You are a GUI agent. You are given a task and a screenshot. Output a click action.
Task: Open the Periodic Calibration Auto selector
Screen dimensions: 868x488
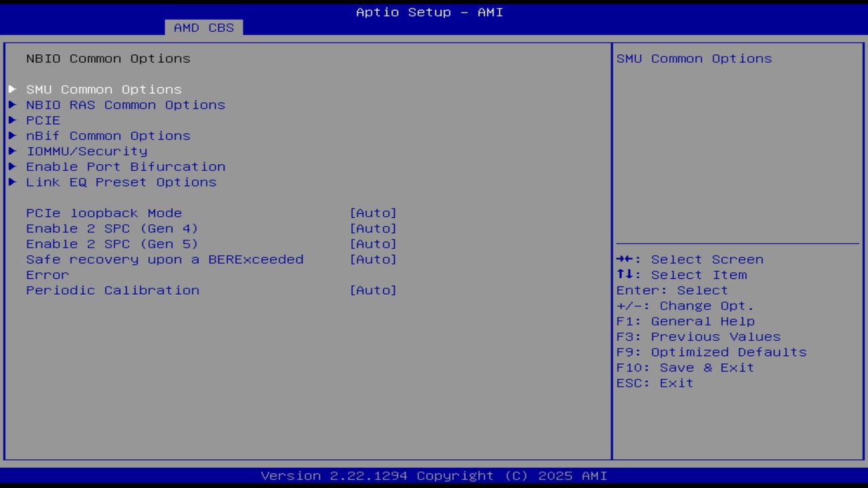[374, 290]
